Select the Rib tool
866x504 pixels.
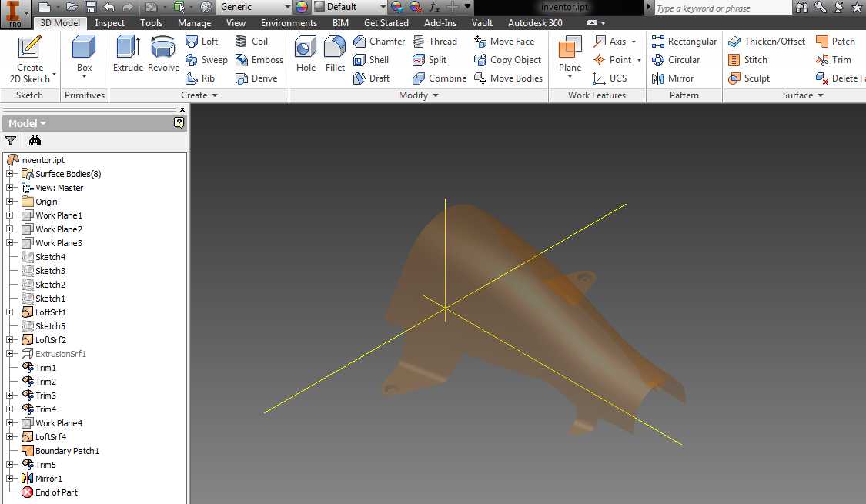(x=200, y=78)
